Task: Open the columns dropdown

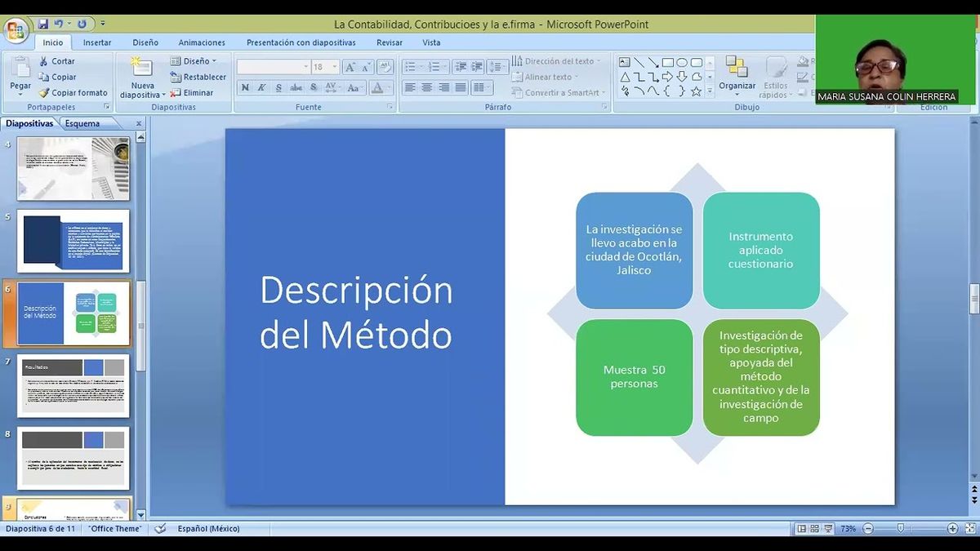Action: (481, 87)
